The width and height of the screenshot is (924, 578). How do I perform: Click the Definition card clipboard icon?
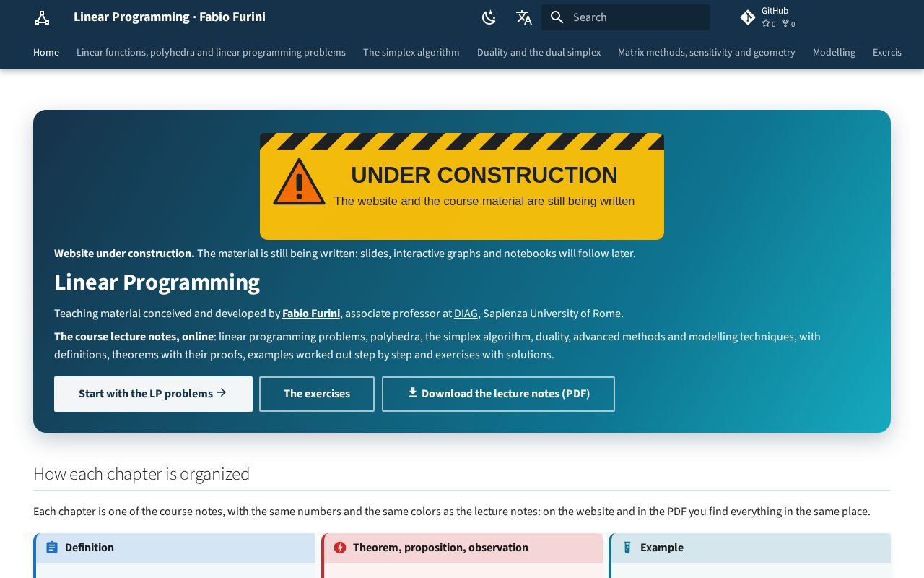52,548
